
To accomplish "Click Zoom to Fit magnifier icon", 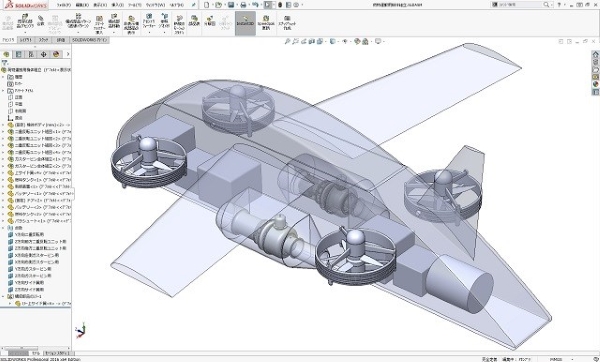I will coord(287,41).
